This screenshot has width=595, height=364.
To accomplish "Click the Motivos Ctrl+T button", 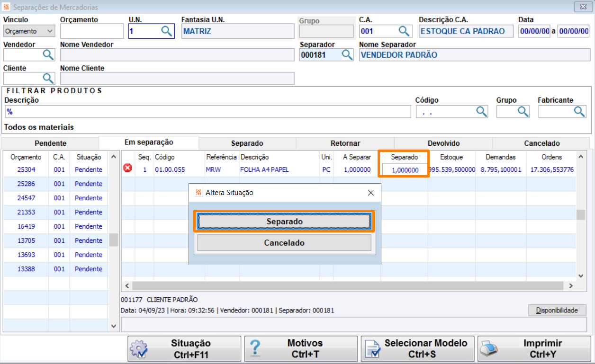I will click(x=301, y=349).
